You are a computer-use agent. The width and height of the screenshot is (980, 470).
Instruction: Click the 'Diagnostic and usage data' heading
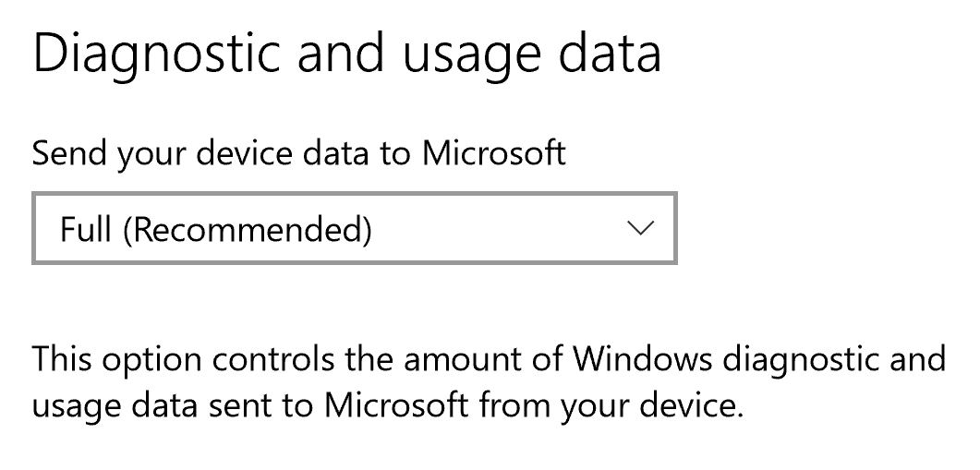coord(346,54)
